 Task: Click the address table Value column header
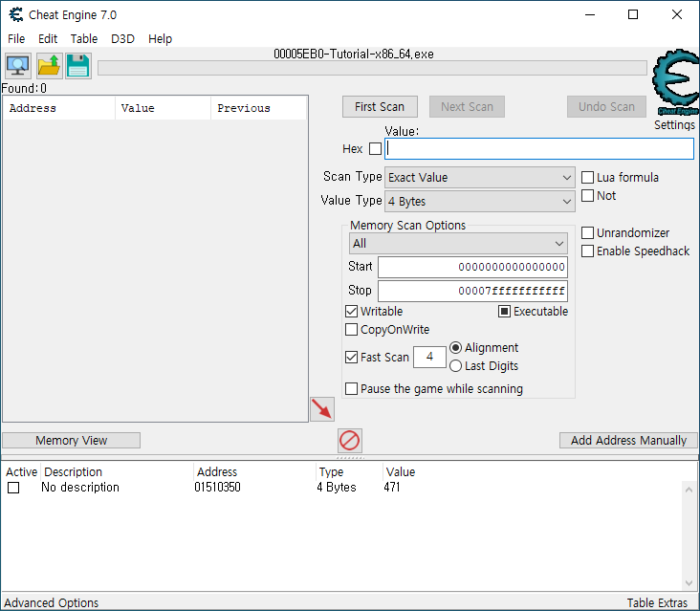click(x=401, y=471)
